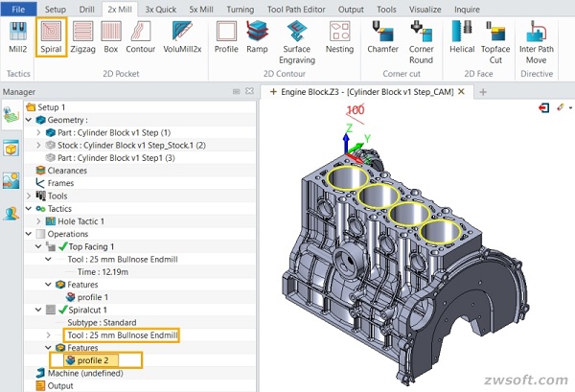Expand Hole Tactic 1
Viewport: 575px width, 392px height.
click(39, 221)
